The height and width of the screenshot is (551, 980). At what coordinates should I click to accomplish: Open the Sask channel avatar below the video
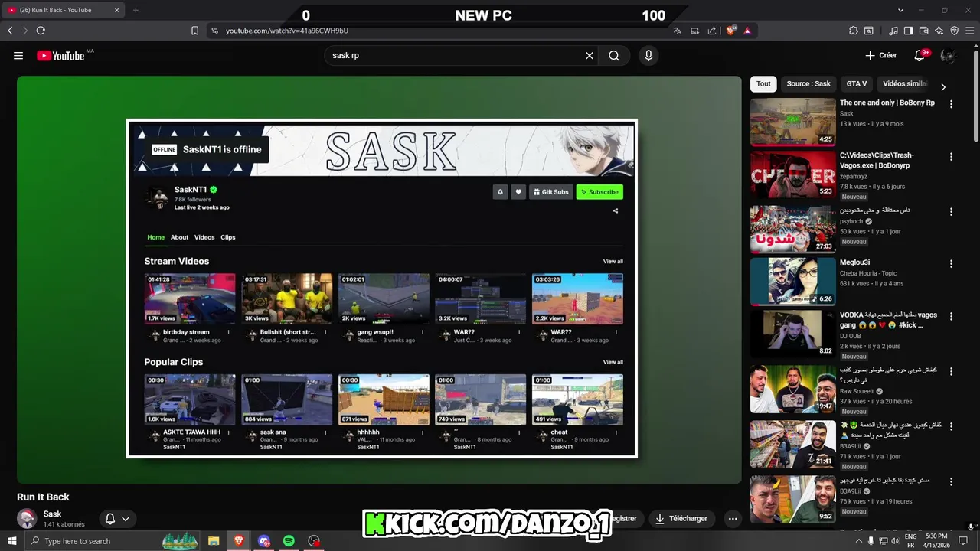pyautogui.click(x=27, y=518)
